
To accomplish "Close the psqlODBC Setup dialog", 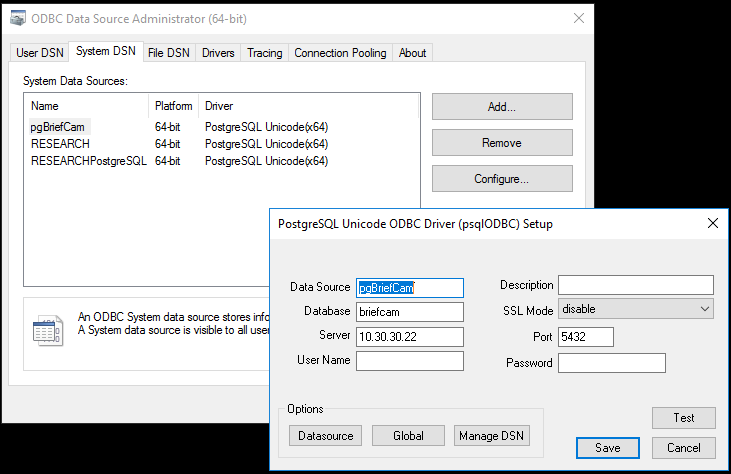I will click(x=713, y=223).
